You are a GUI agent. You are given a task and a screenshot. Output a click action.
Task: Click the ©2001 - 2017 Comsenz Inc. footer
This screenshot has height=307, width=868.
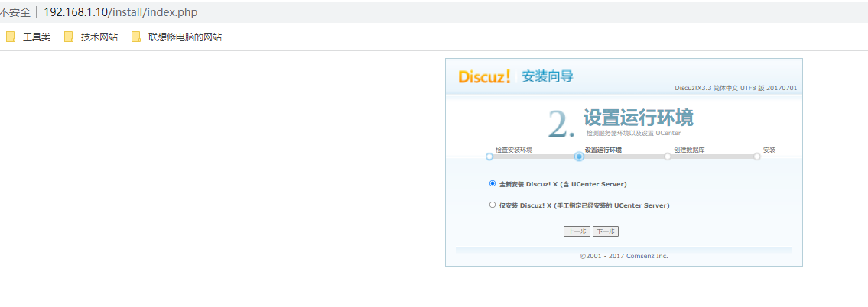(x=624, y=256)
